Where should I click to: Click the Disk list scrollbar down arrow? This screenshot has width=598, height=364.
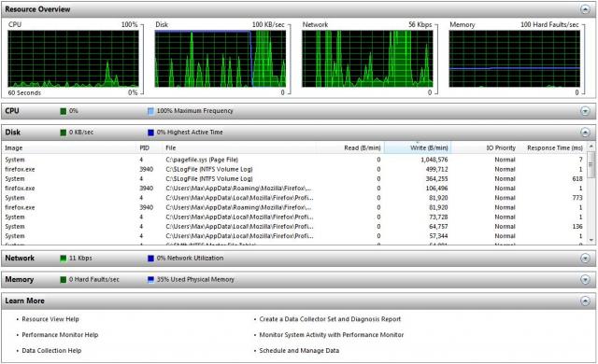pyautogui.click(x=591, y=240)
